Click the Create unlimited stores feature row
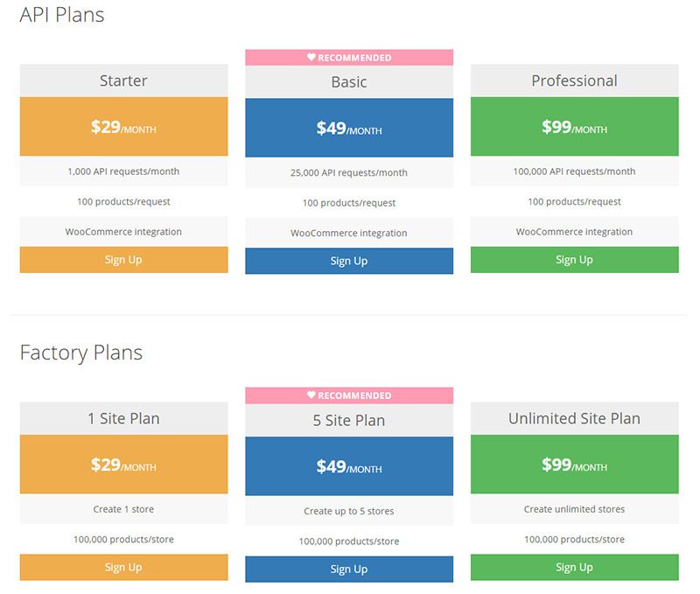 [x=574, y=509]
